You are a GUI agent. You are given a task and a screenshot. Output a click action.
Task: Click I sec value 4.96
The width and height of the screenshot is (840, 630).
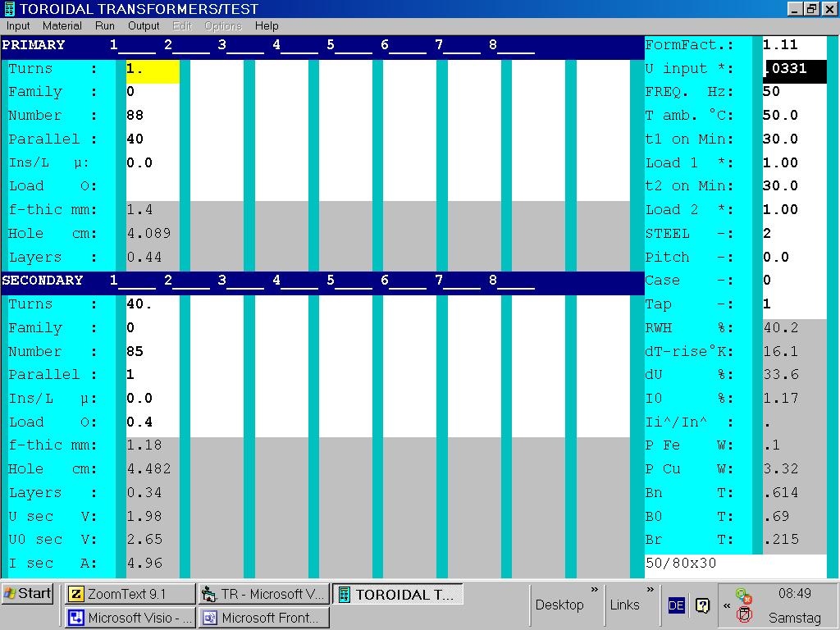tap(144, 563)
